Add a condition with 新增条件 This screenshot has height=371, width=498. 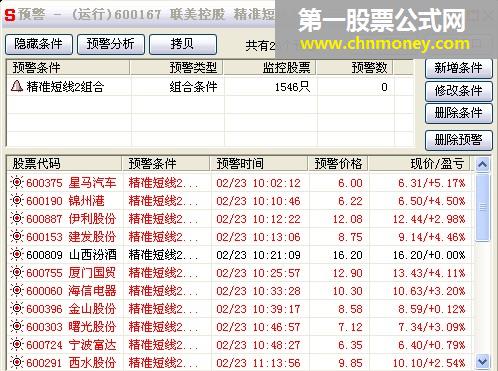pos(459,68)
